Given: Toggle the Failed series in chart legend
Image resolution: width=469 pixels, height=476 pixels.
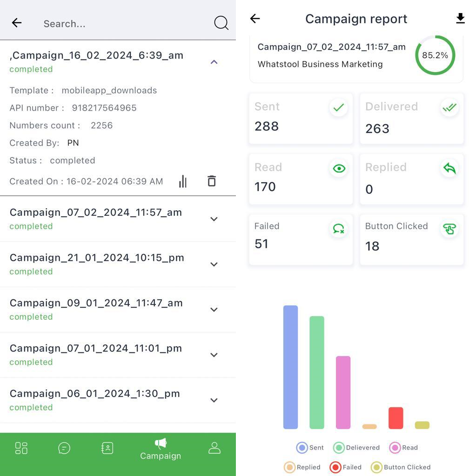Looking at the screenshot, I should (x=345, y=467).
